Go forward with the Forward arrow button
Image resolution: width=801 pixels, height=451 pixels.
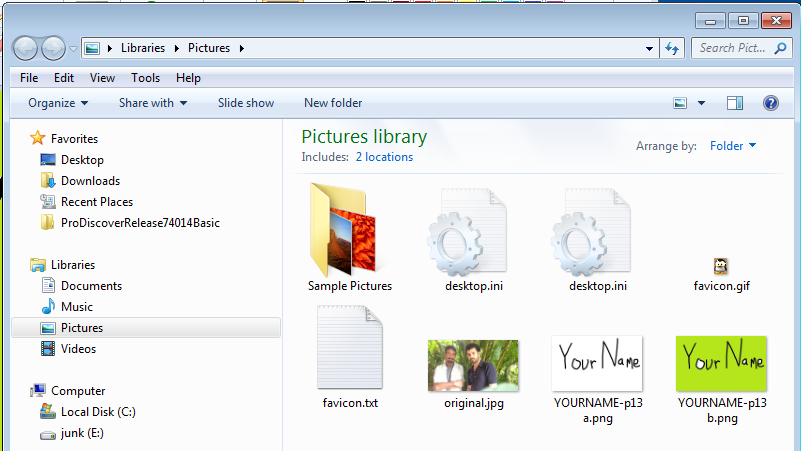click(53, 49)
